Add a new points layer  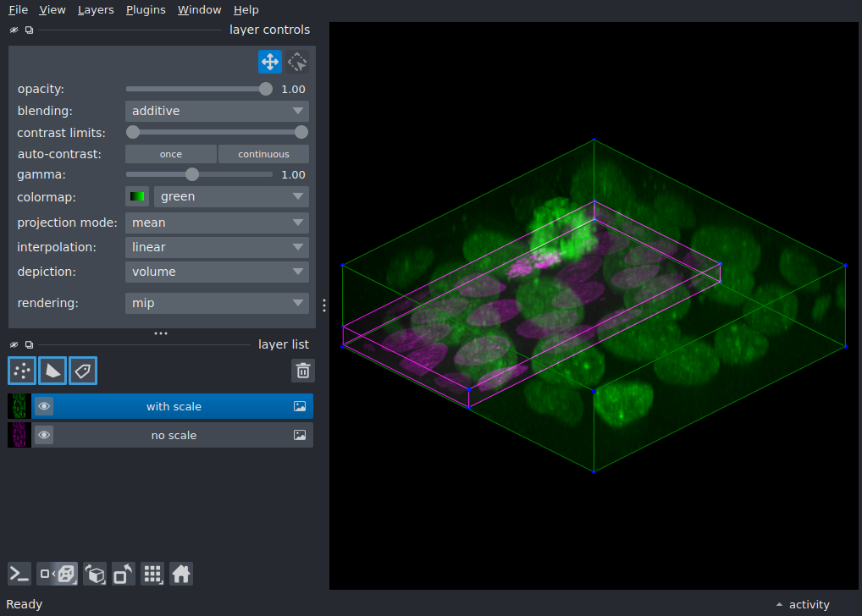(22, 371)
